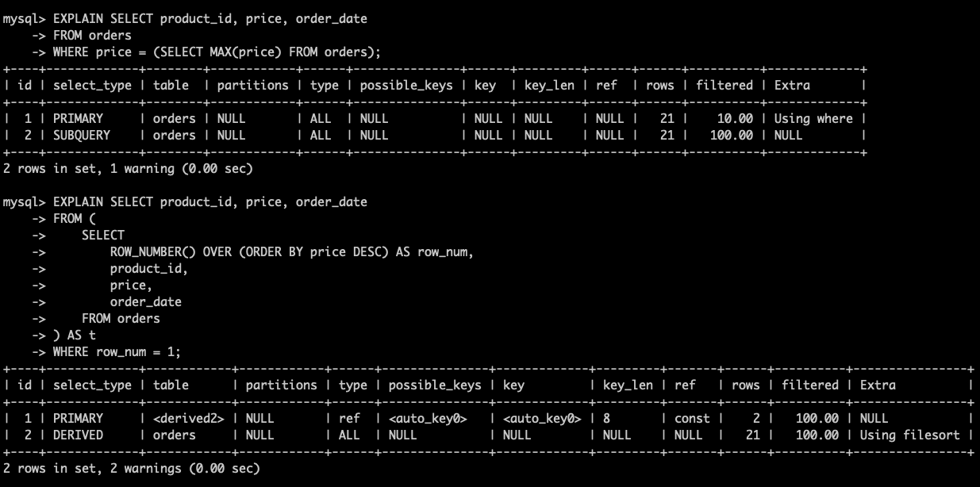
Task: Click the <auto_key0> value under possible_keys
Action: click(429, 418)
